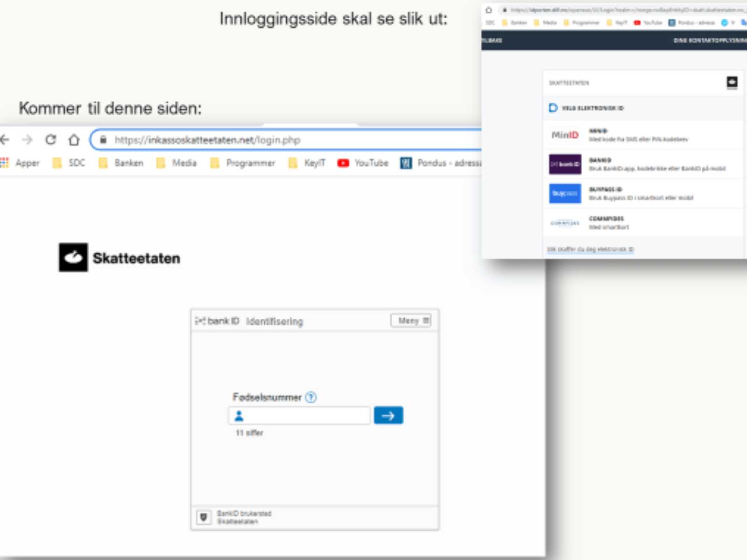Image resolution: width=747 pixels, height=560 pixels.
Task: Choose the Commfides smartkort option
Action: click(564, 223)
